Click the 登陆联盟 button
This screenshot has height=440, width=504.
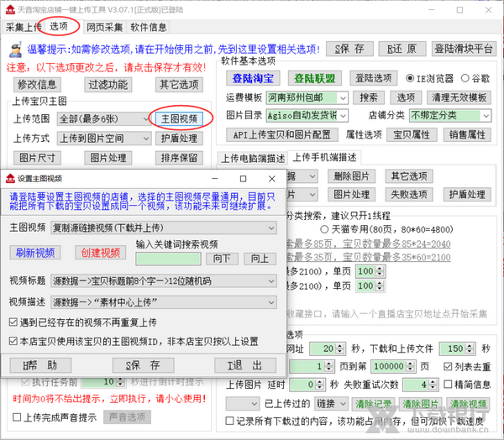coord(315,78)
